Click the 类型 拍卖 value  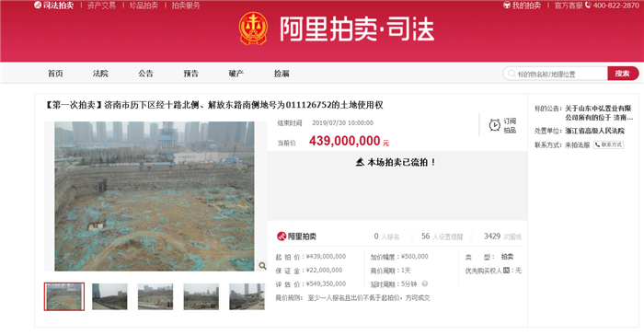click(507, 257)
